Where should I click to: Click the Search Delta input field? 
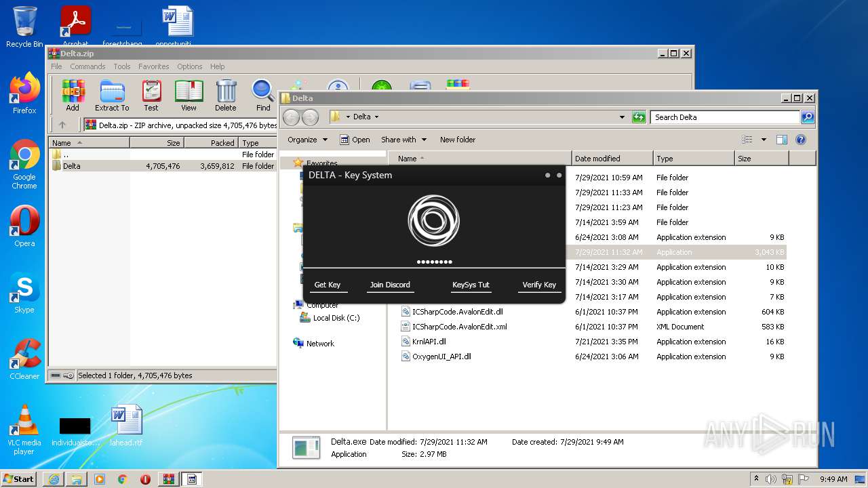[725, 117]
